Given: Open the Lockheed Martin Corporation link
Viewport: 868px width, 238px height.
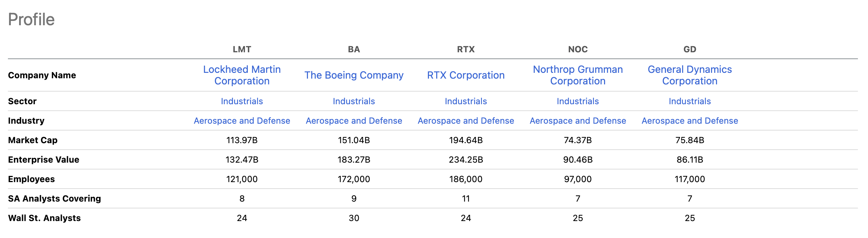Looking at the screenshot, I should tap(242, 75).
